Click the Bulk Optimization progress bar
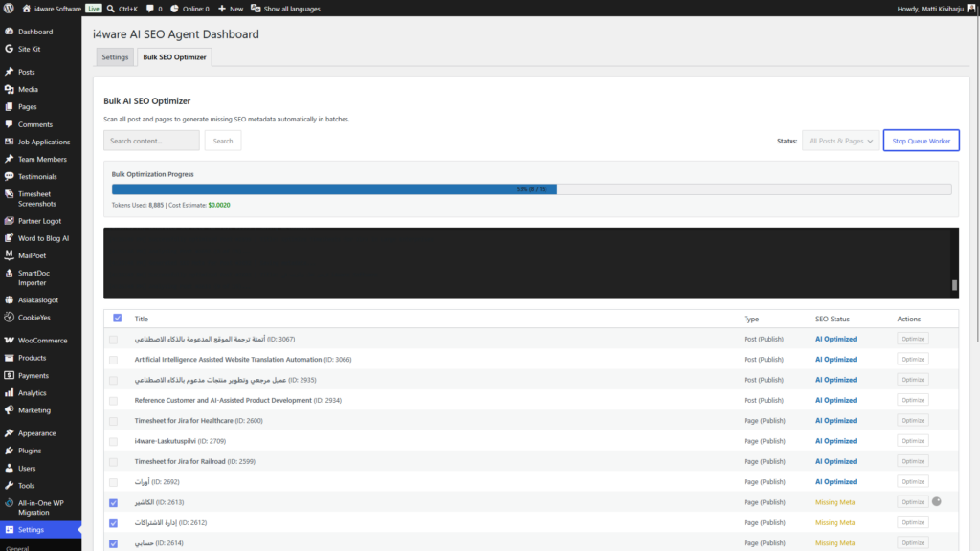 click(531, 189)
